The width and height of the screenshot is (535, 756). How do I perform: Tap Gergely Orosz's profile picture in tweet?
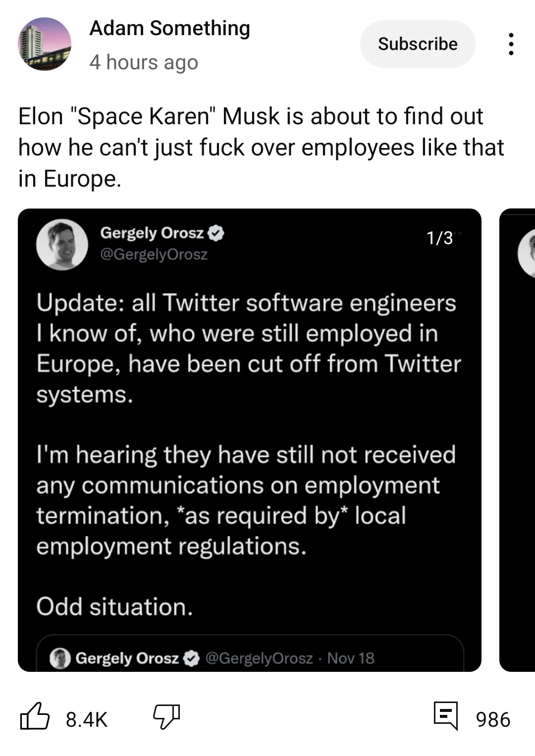(x=62, y=244)
